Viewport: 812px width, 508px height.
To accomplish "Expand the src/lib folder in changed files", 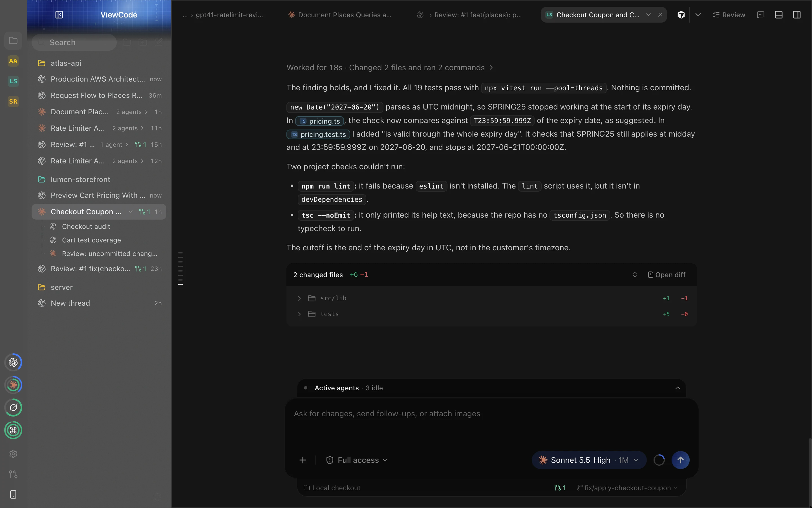I will 299,298.
